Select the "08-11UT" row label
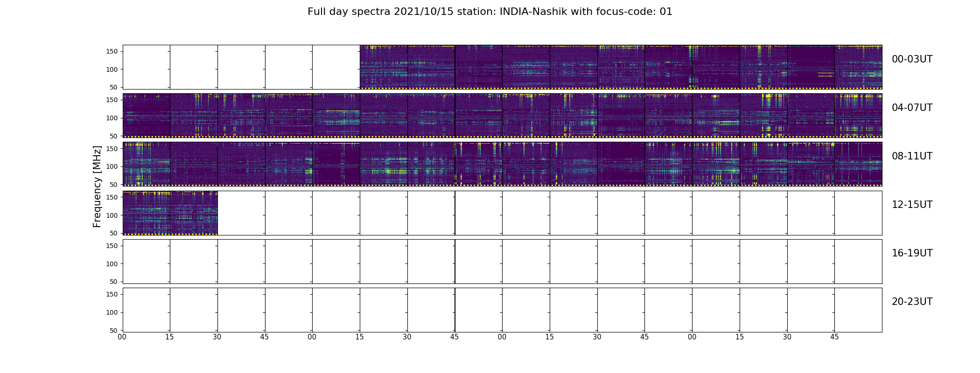Viewport: 980px width, 373px height. 912,156
